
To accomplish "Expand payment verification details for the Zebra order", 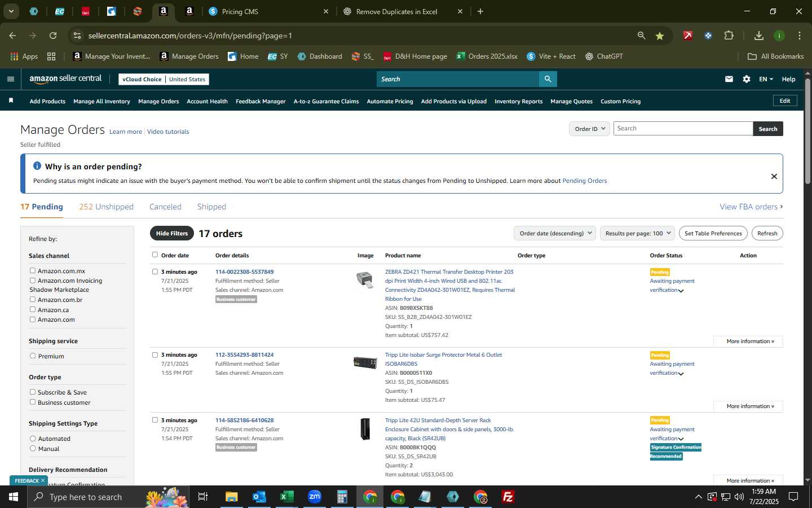I will [x=681, y=291].
